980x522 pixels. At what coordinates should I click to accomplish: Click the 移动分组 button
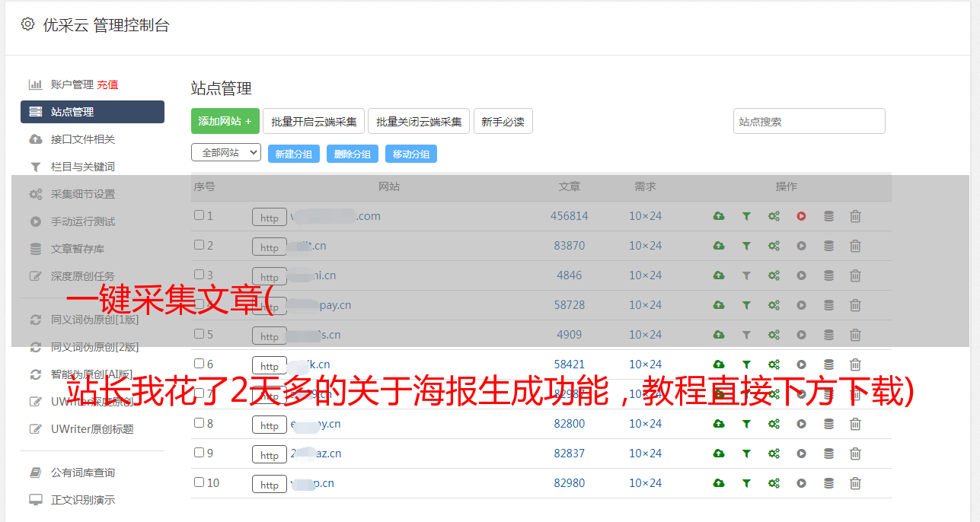point(411,154)
